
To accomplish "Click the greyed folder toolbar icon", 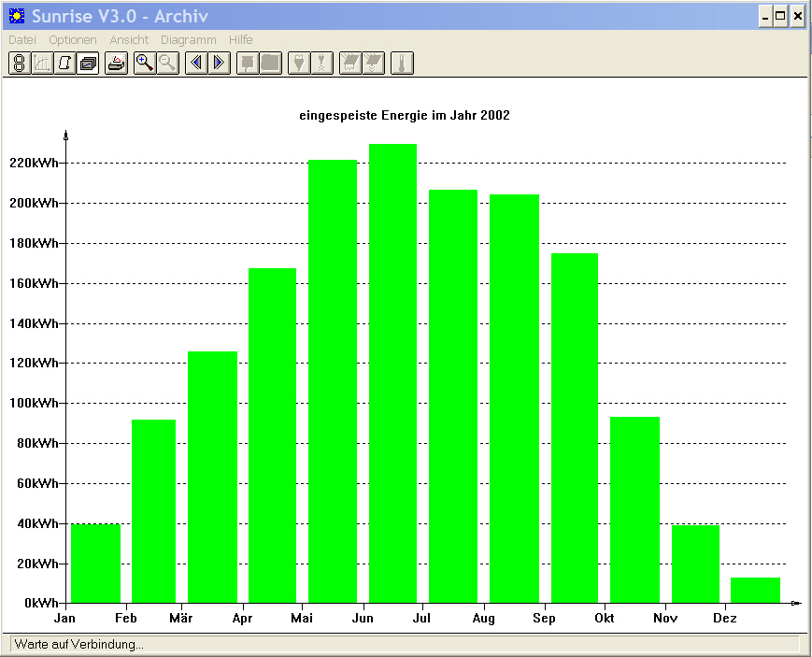I will [270, 64].
